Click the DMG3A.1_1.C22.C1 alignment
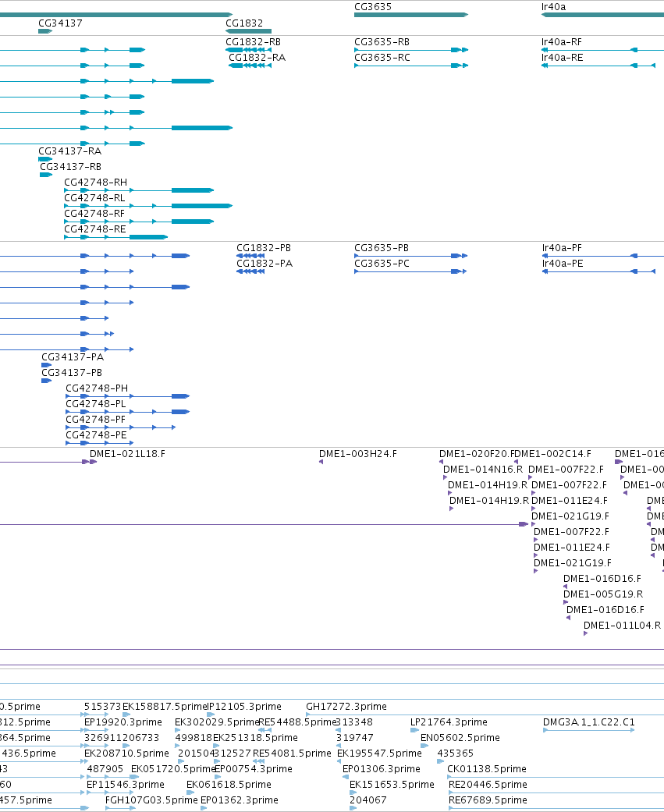The height and width of the screenshot is (812, 664). click(589, 722)
